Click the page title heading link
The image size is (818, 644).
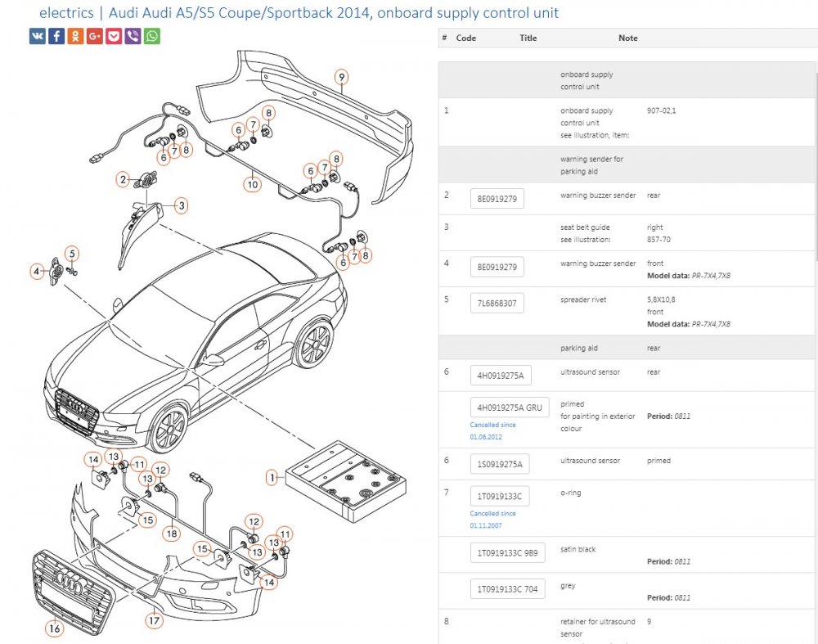(299, 12)
